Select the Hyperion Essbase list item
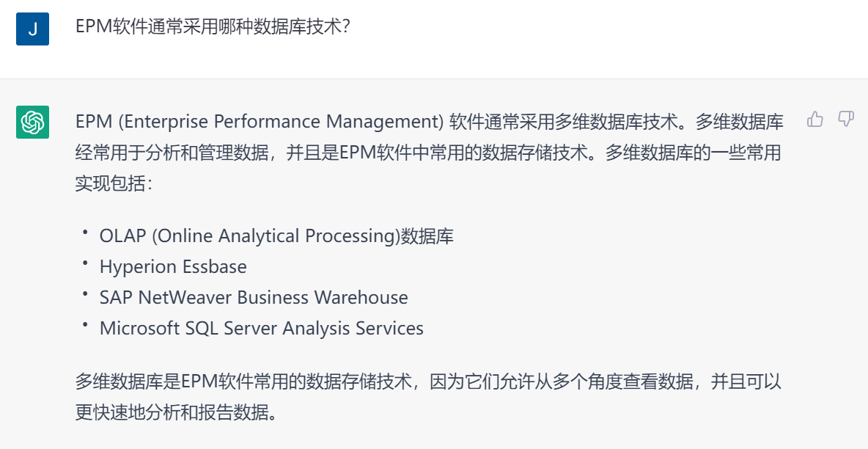Image resolution: width=868 pixels, height=449 pixels. tap(174, 266)
